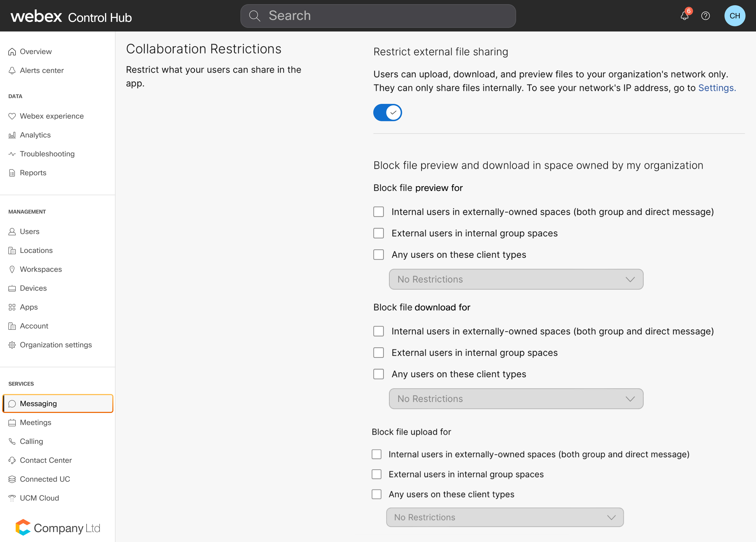
Task: Click the Reports document icon
Action: pyautogui.click(x=12, y=173)
